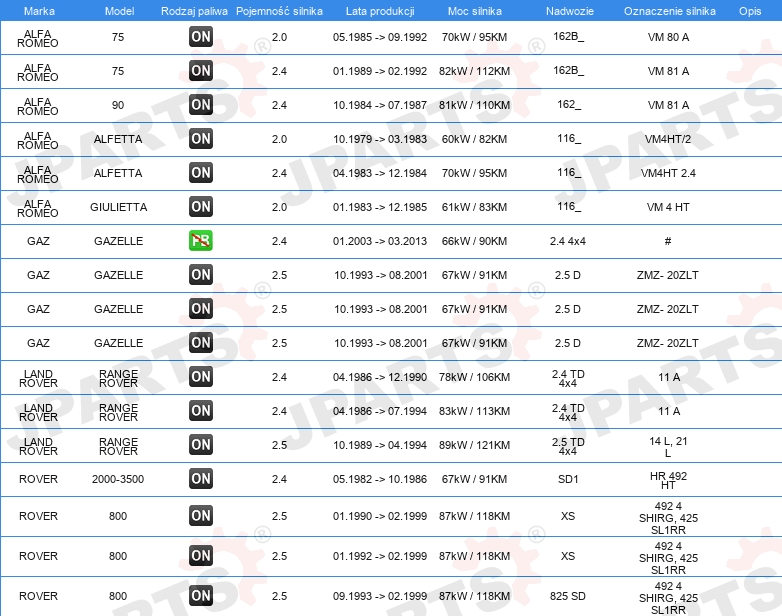The height and width of the screenshot is (616, 782).
Task: Click production dates 01.2003 -> 03.2013
Action: tap(380, 241)
